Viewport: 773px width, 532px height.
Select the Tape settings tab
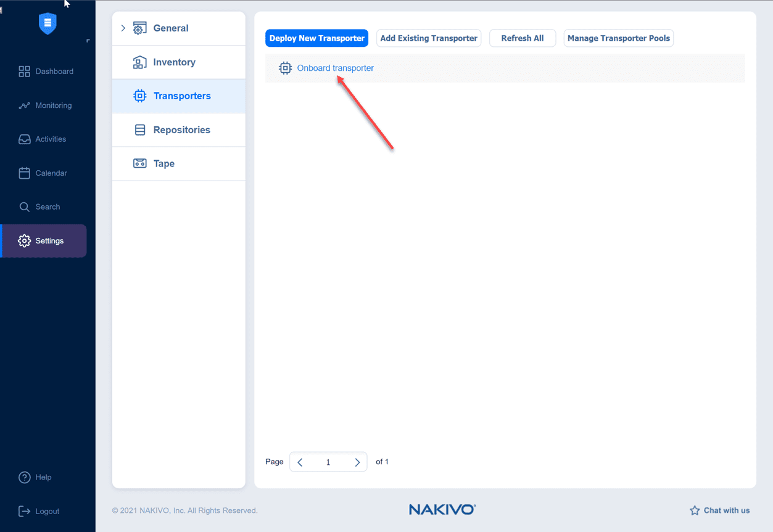(x=163, y=163)
